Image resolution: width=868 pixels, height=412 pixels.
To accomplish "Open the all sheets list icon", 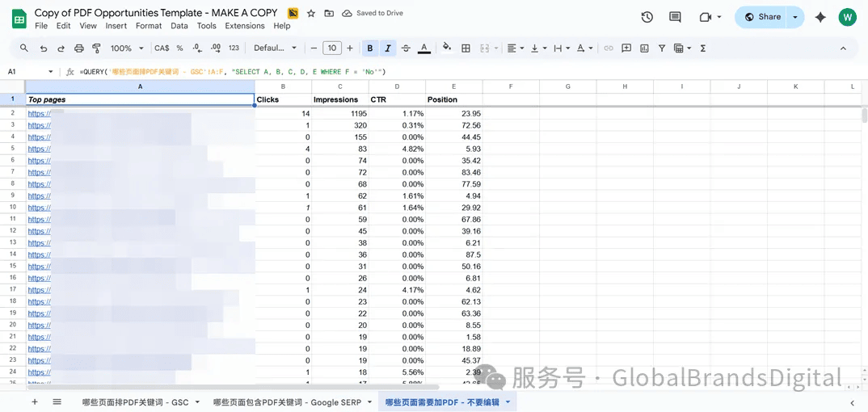I will pyautogui.click(x=57, y=402).
